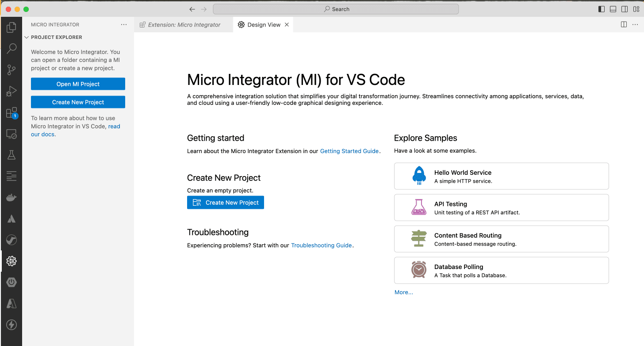Select the Micro Integrator activity bar icon
The image size is (644, 346).
(x=11, y=261)
